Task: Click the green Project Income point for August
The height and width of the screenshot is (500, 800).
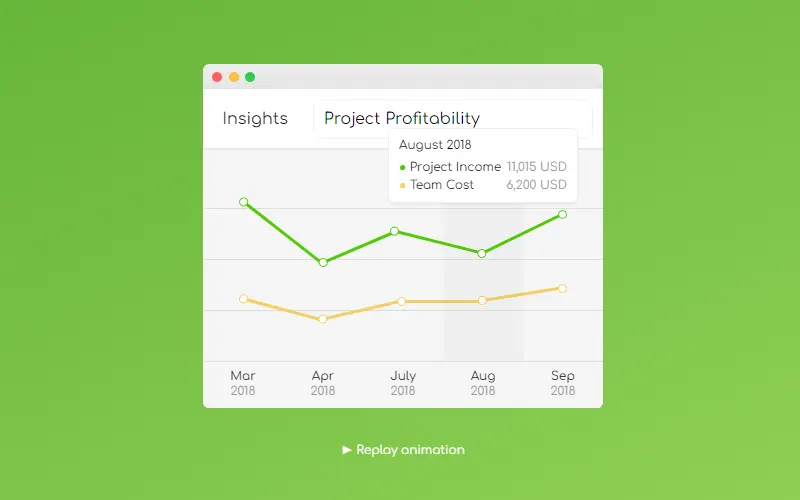Action: coord(482,253)
